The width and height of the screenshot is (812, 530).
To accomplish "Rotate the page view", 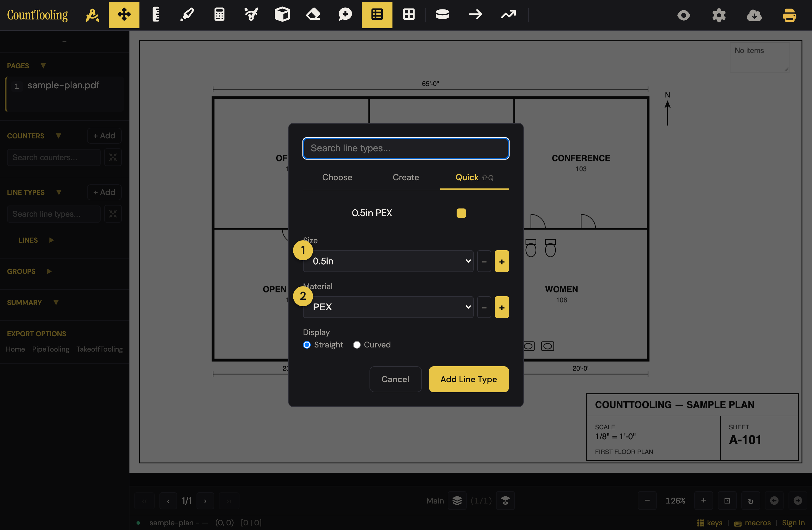I will (751, 501).
